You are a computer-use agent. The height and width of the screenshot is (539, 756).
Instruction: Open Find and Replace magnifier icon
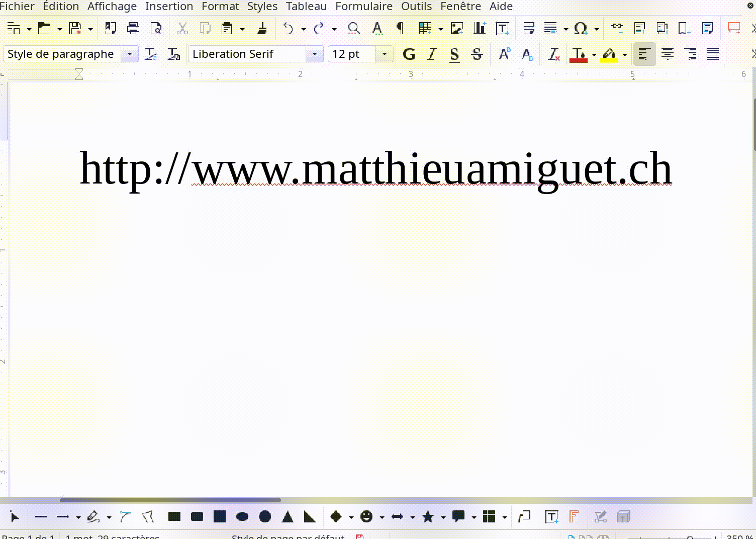pyautogui.click(x=354, y=28)
